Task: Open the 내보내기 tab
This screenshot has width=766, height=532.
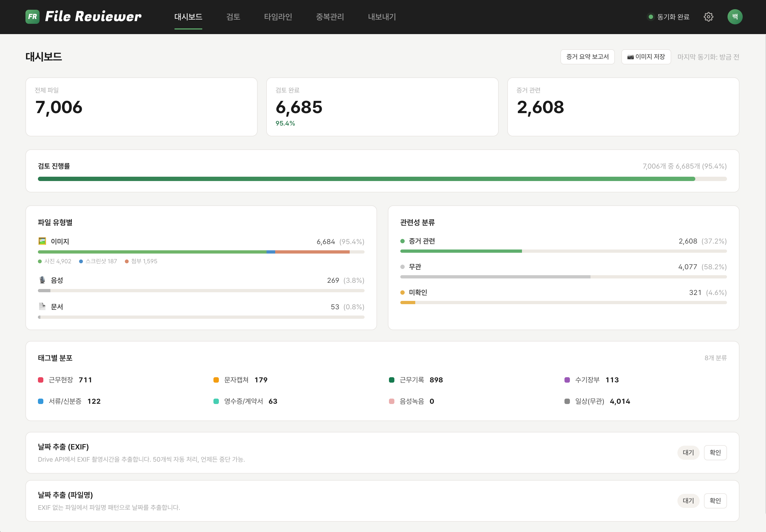Action: click(382, 17)
